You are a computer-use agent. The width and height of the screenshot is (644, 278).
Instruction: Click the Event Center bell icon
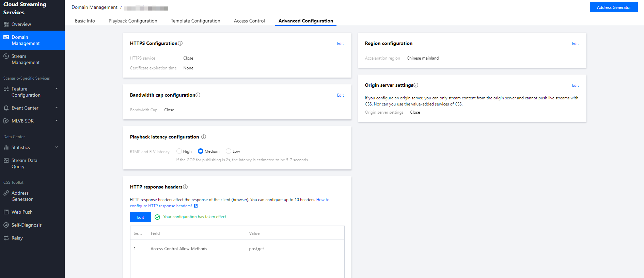point(6,108)
